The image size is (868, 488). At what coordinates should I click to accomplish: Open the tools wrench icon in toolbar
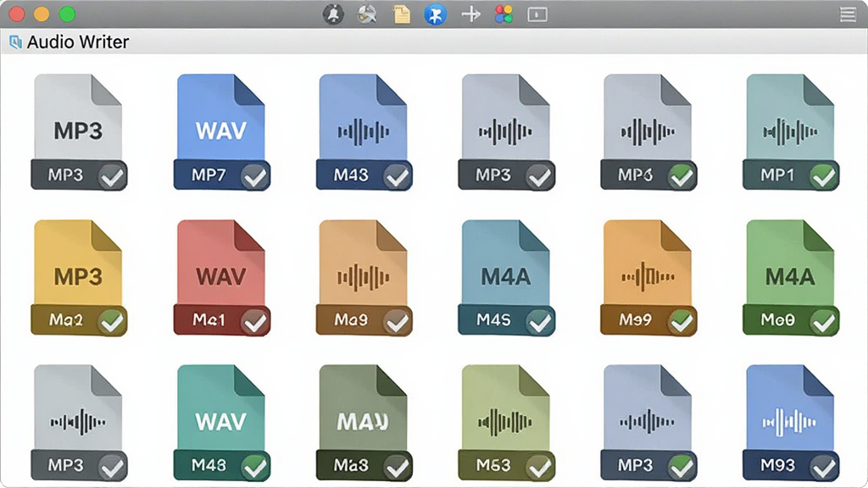pos(366,14)
